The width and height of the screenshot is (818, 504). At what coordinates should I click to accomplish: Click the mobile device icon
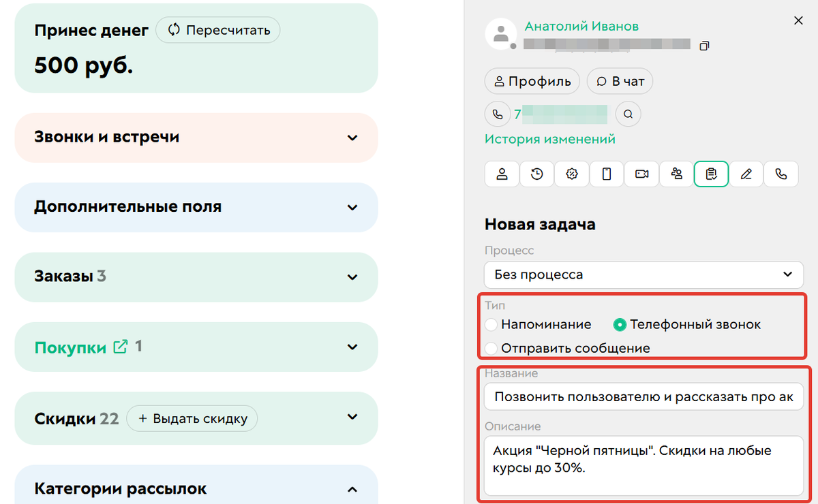click(606, 174)
